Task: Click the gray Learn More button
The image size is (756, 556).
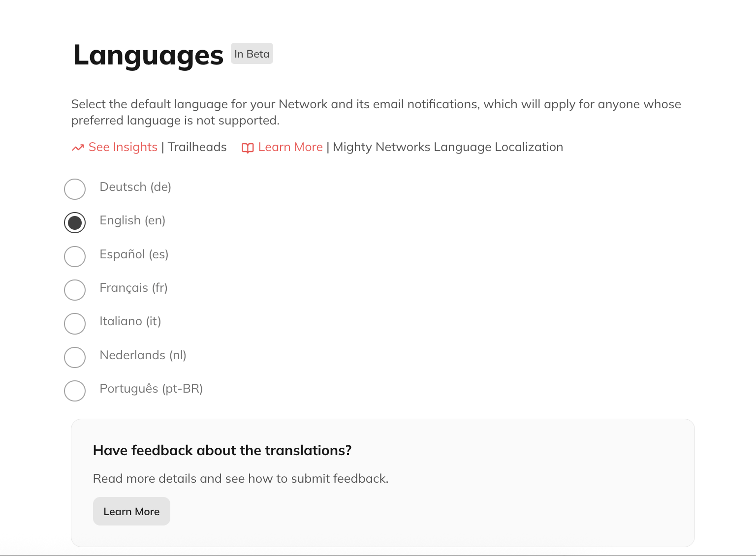Action: click(x=131, y=511)
